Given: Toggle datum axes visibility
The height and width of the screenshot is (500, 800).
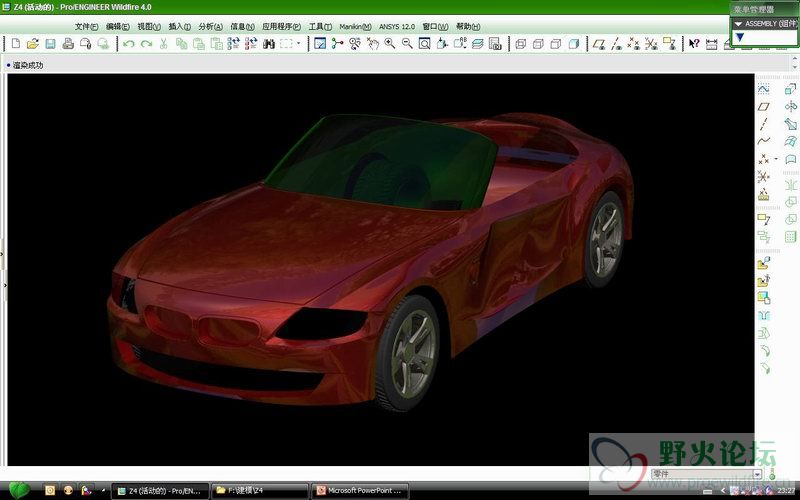Looking at the screenshot, I should [x=616, y=44].
